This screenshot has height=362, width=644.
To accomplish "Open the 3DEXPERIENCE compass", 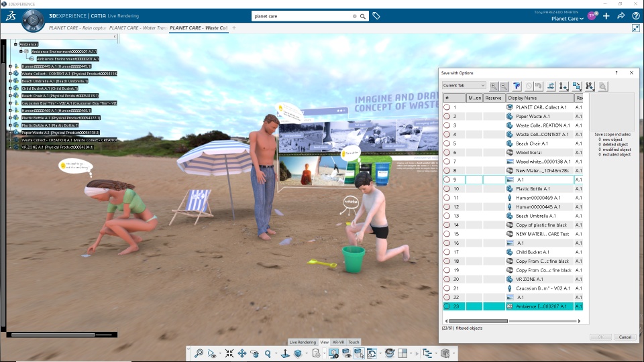I will coord(33,20).
